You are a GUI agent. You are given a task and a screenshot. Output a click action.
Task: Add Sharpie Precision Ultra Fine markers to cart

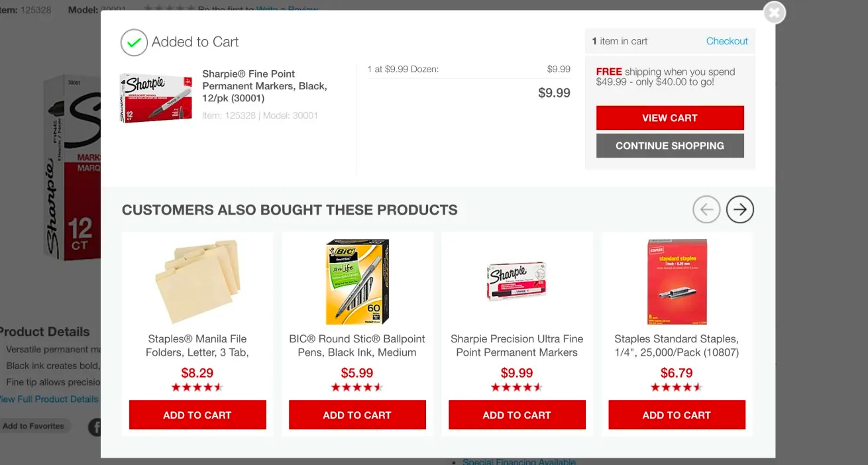517,415
